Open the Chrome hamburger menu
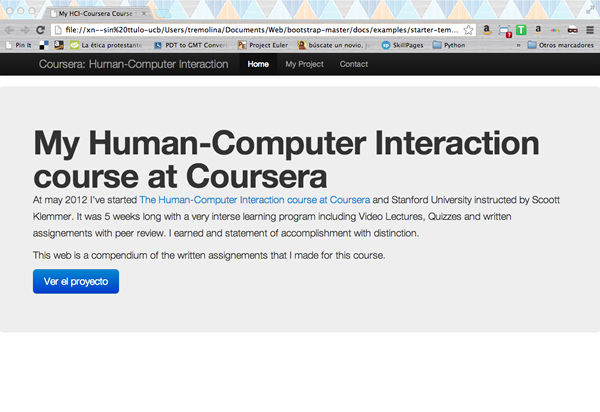The width and height of the screenshot is (600, 412). (x=590, y=30)
